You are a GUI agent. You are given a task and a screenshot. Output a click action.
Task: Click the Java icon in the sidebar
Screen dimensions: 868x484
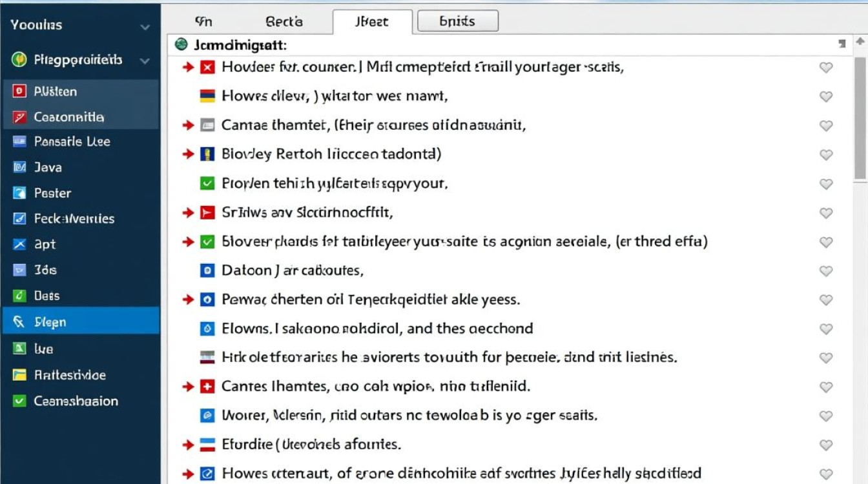coord(20,168)
